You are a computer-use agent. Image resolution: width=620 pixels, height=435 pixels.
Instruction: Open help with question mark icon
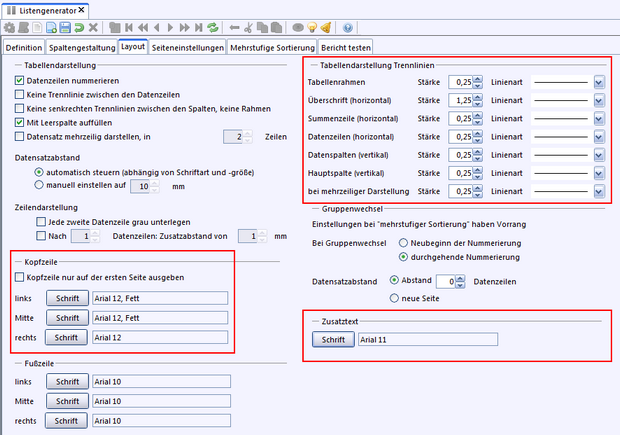(x=347, y=27)
